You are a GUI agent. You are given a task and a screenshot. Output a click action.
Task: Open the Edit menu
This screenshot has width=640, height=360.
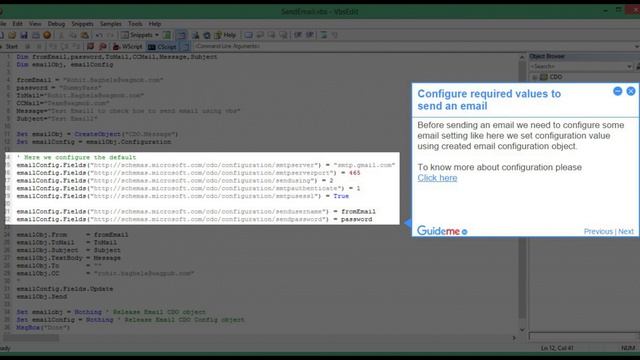coord(18,24)
